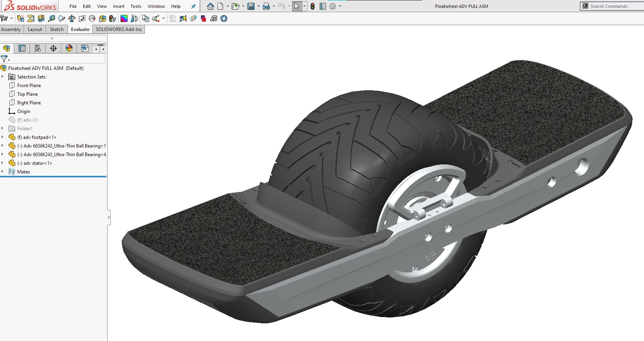Screen dimensions: 644x341
Task: Collapse the feature tree panel handle
Action: click(109, 217)
